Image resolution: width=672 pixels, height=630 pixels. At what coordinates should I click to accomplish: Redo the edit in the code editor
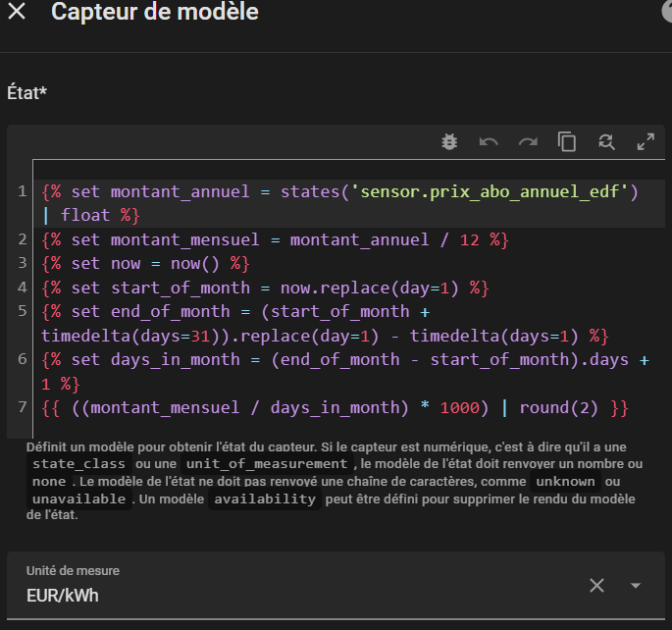[528, 141]
